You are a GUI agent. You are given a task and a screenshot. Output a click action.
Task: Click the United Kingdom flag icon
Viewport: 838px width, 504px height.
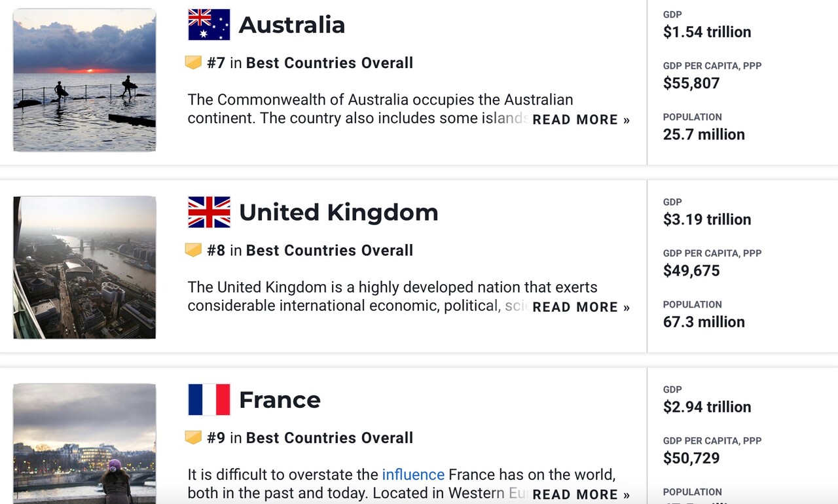point(209,212)
